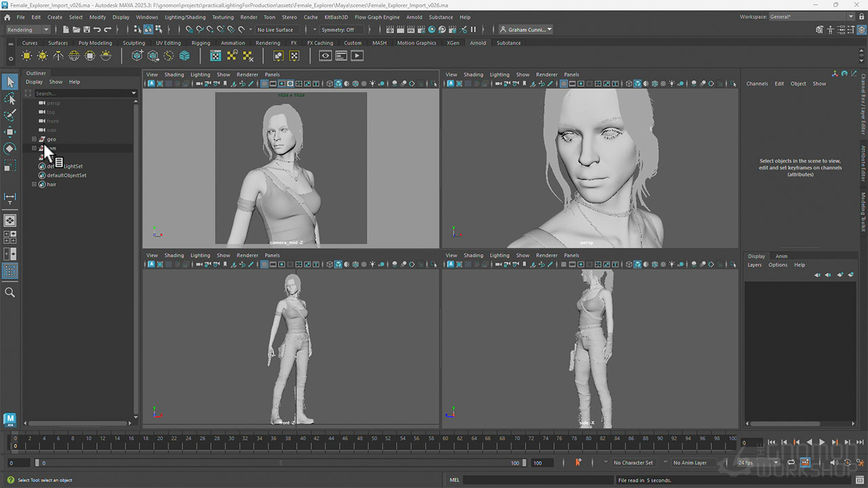The image size is (868, 488).
Task: Click the first light icon on the Arnold shelf
Action: coord(26,56)
